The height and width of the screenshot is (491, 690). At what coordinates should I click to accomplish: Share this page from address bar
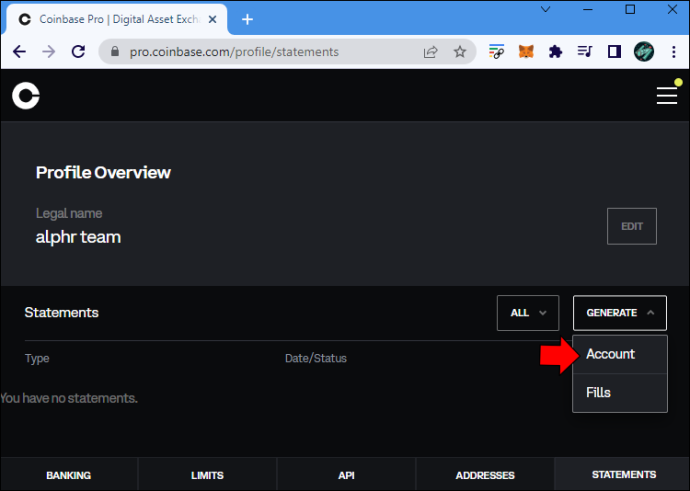[430, 52]
